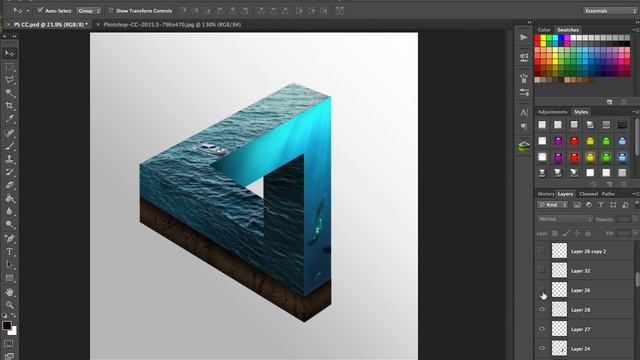
Task: Open the Actions play panel icon
Action: tap(524, 37)
